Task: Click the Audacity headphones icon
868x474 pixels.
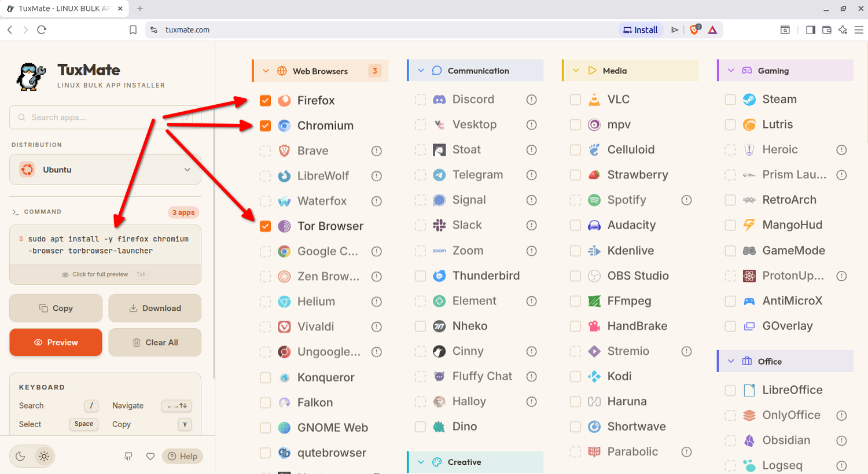Action: coord(594,225)
